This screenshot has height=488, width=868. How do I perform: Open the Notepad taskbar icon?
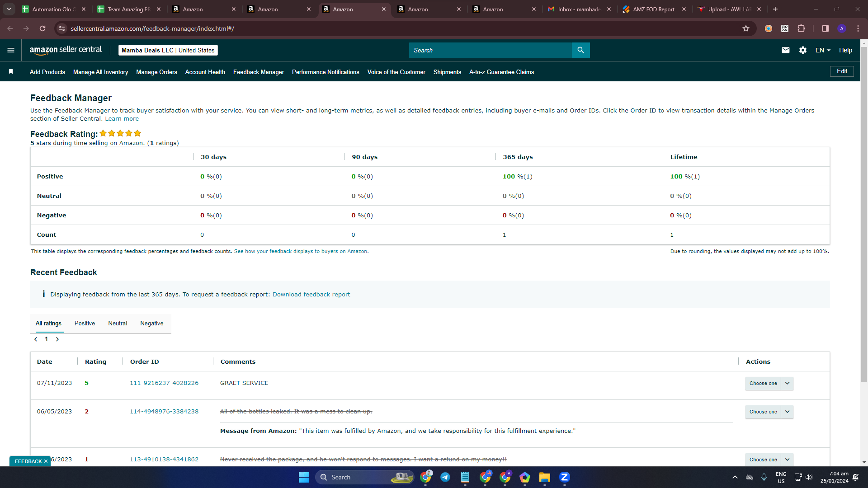[465, 477]
